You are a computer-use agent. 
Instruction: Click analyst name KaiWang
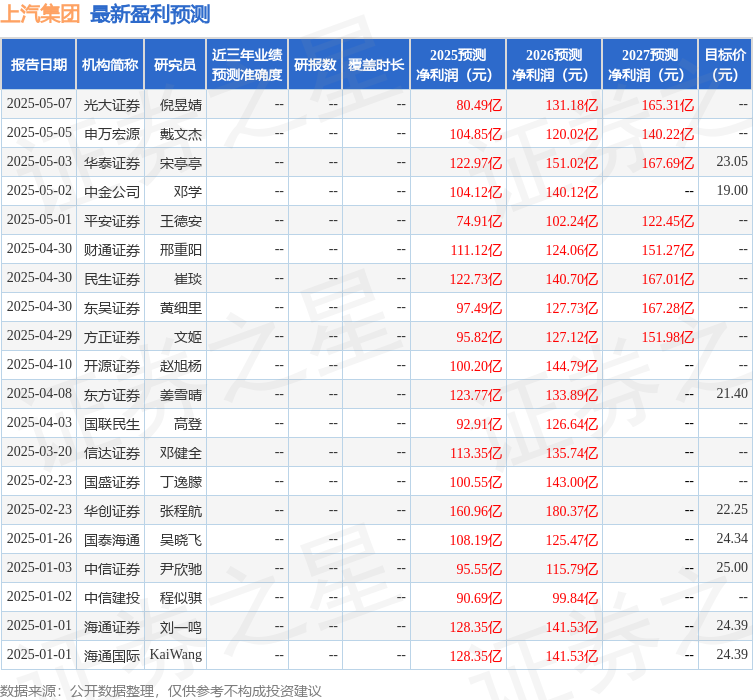[x=176, y=655]
